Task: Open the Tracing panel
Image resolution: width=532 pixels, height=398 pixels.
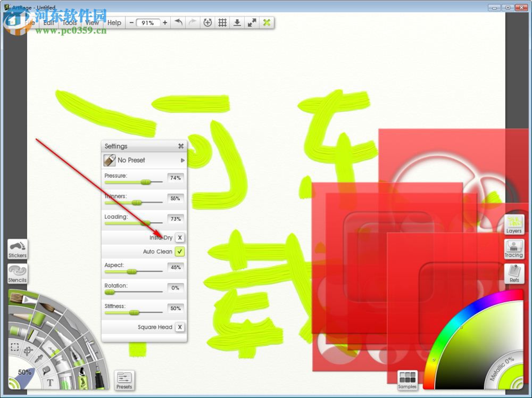Action: pos(514,248)
